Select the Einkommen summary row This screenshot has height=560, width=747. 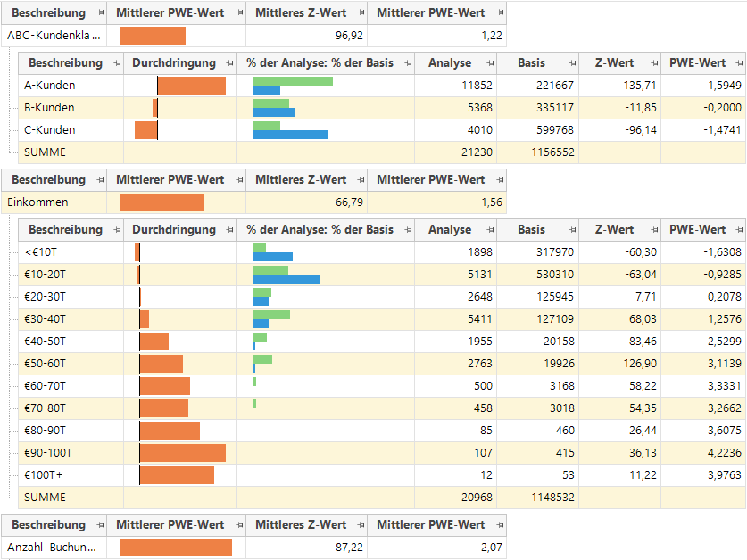(x=254, y=202)
